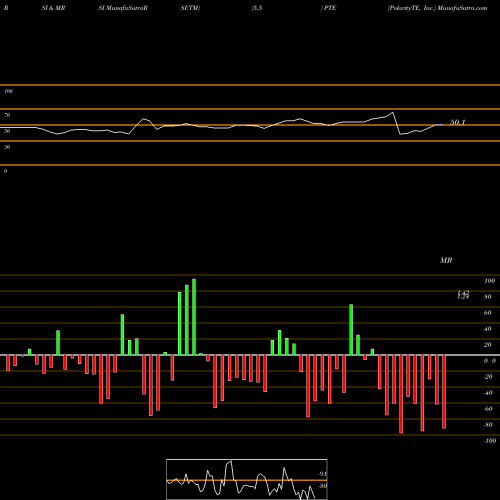500x500 pixels.
Task: Click the RSI 70 level label
Action: (7, 115)
